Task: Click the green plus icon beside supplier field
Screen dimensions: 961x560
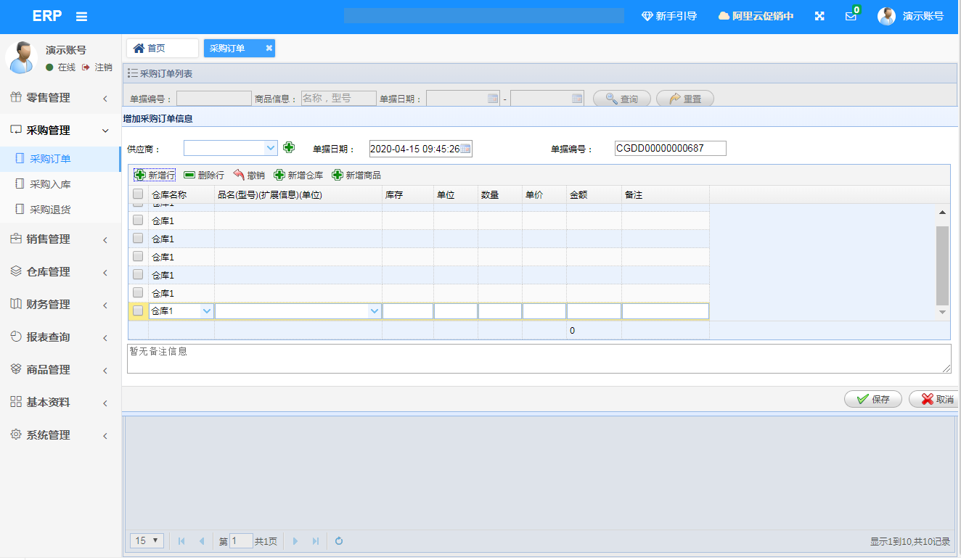Action: [289, 147]
